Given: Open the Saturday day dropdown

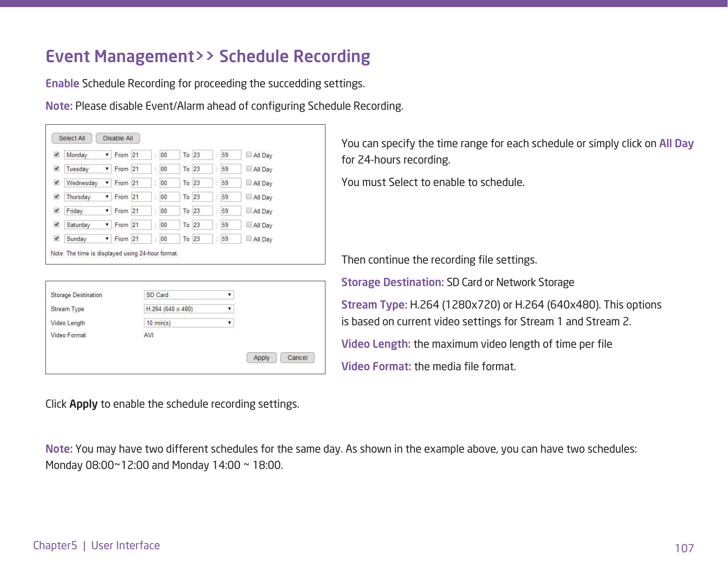Looking at the screenshot, I should [x=88, y=225].
